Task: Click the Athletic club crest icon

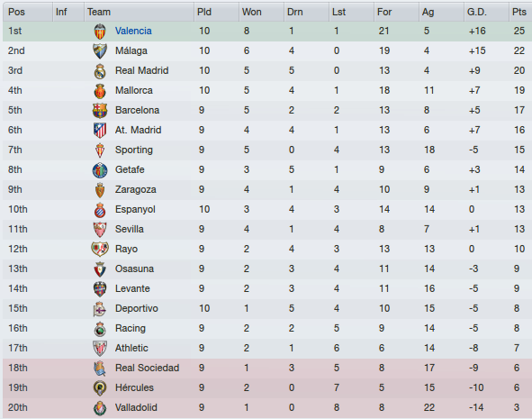Action: pos(100,349)
